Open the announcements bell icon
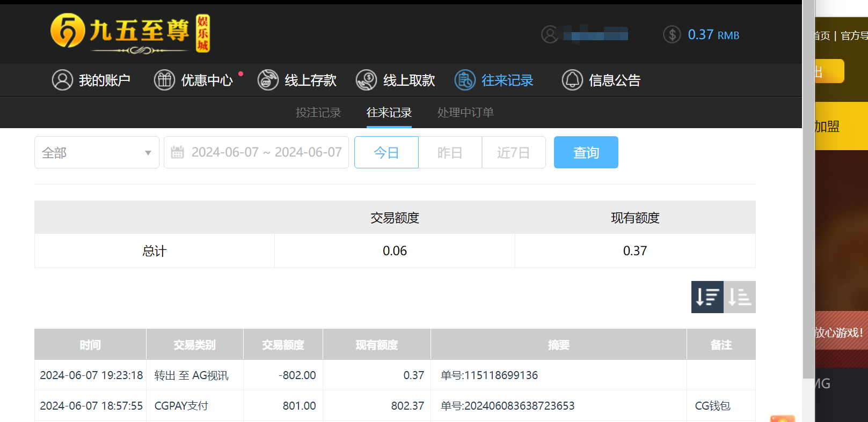Viewport: 868px width, 422px height. (572, 80)
